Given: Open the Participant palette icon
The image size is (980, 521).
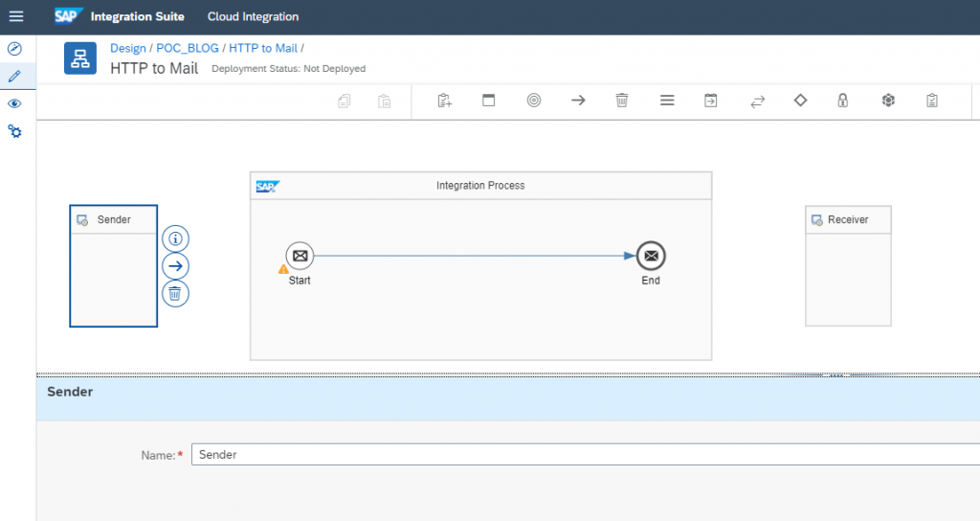Looking at the screenshot, I should [444, 100].
